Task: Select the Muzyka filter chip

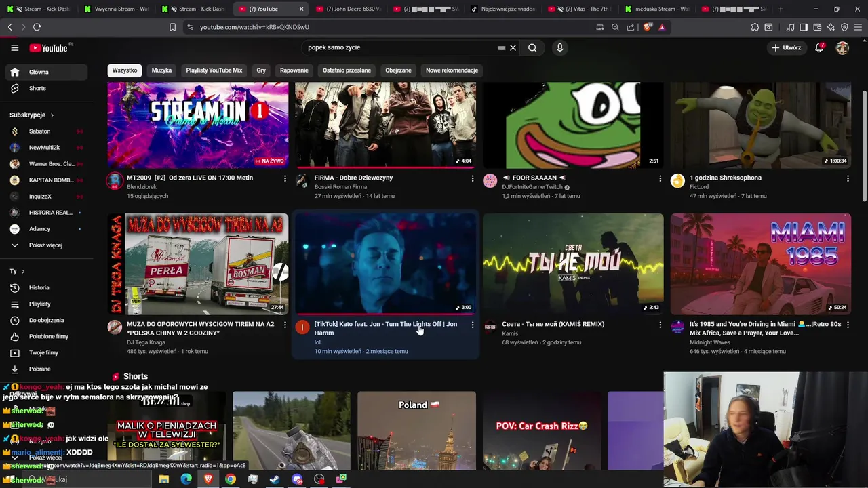Action: coord(161,70)
